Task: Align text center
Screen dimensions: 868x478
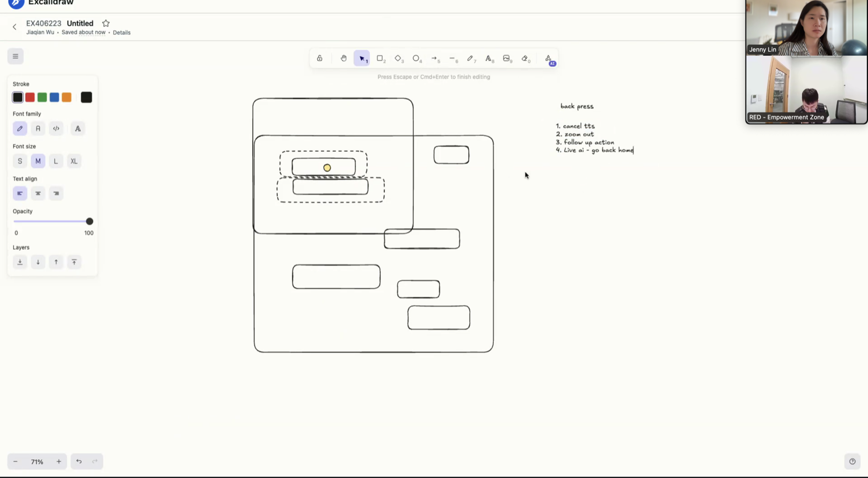Action: (38, 193)
